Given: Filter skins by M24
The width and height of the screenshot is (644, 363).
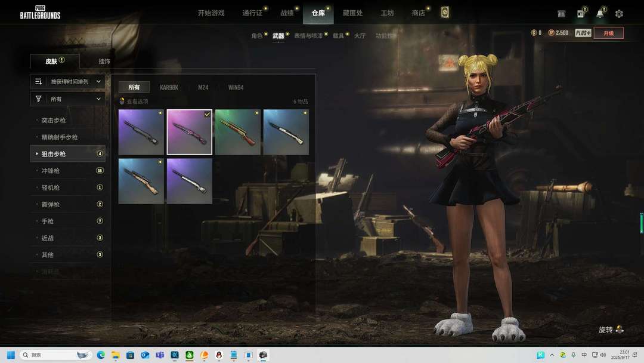Looking at the screenshot, I should pyautogui.click(x=203, y=87).
